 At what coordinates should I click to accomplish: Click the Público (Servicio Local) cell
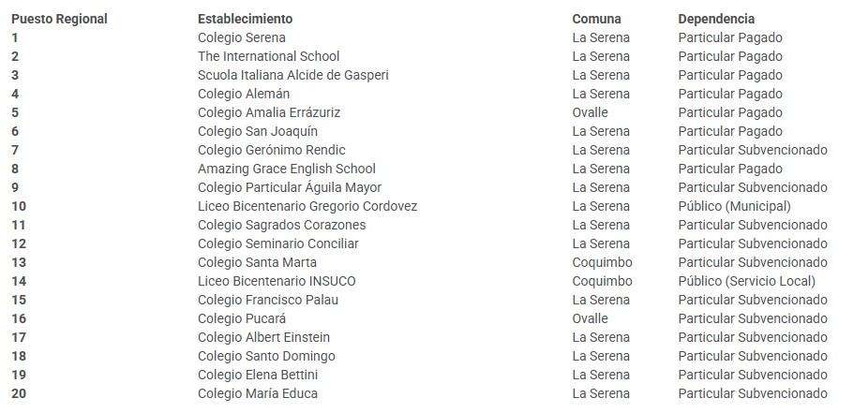(747, 281)
